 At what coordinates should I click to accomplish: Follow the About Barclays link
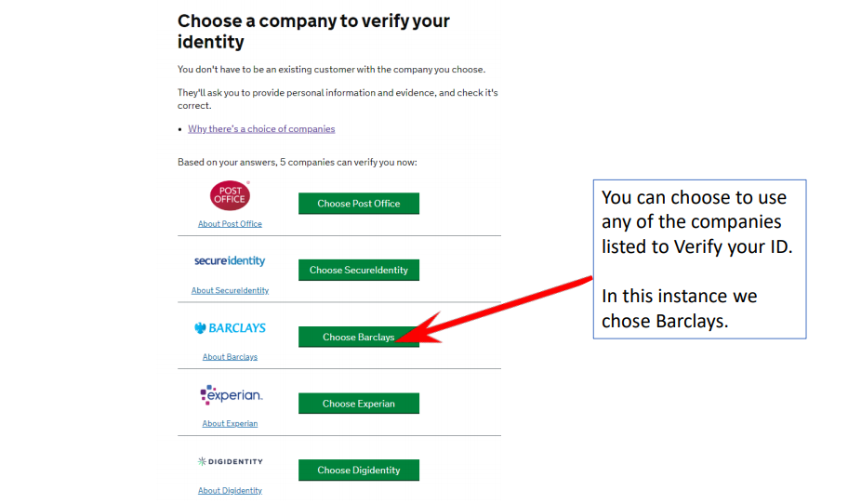[230, 357]
